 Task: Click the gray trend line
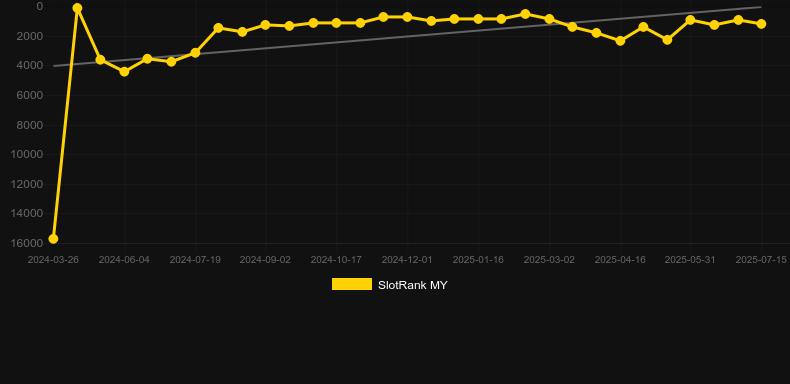coord(407,36)
